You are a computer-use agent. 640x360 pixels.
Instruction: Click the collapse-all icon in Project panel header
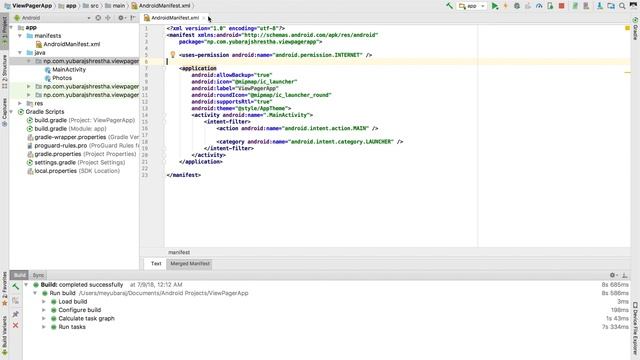click(x=108, y=18)
